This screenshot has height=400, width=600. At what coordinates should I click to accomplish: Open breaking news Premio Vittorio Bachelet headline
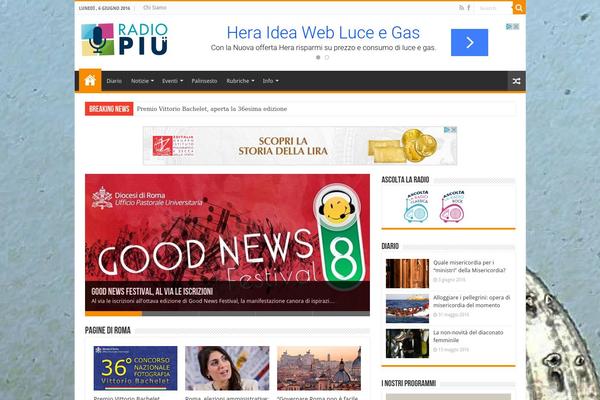click(212, 109)
